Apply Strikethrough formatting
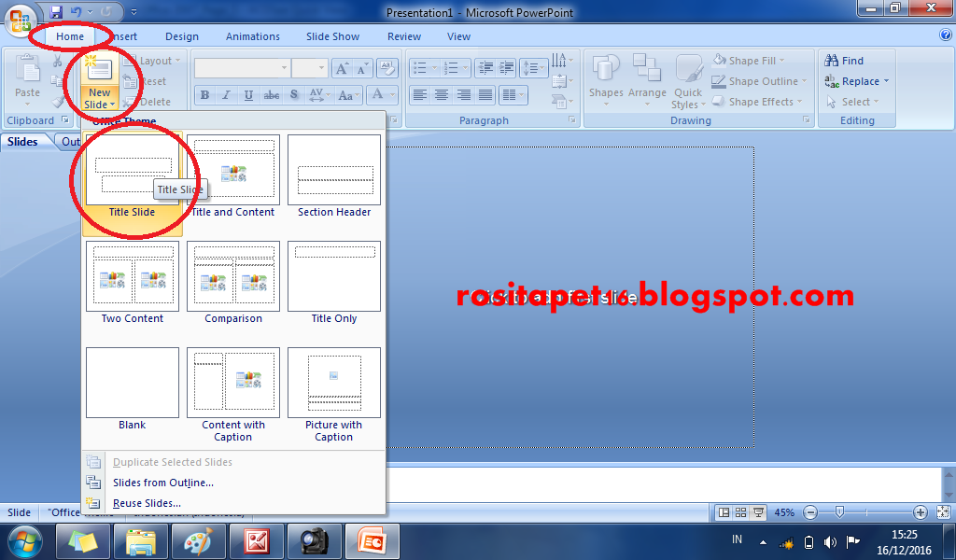 click(272, 95)
